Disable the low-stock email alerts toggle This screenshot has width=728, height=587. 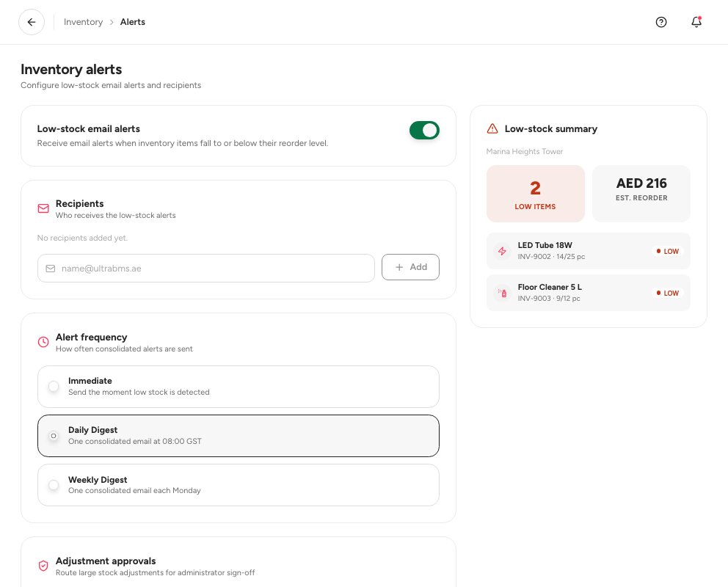tap(424, 131)
